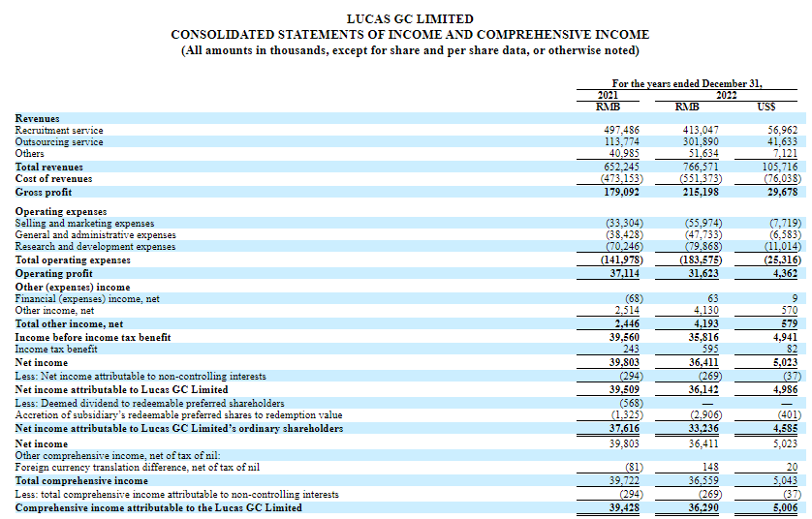This screenshot has height=519, width=812.
Task: Click the 'Income tax benefit' label
Action: coord(56,350)
